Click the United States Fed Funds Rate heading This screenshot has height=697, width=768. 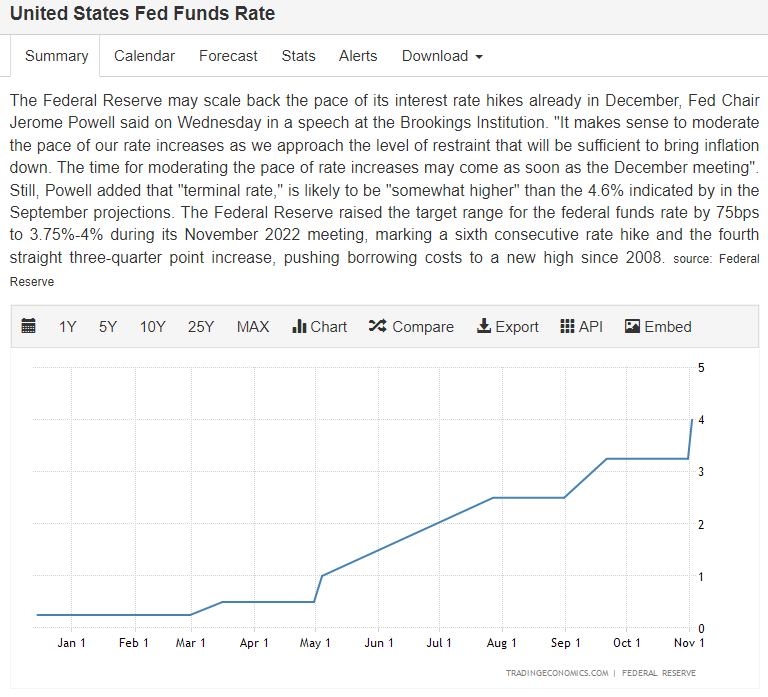pos(142,14)
